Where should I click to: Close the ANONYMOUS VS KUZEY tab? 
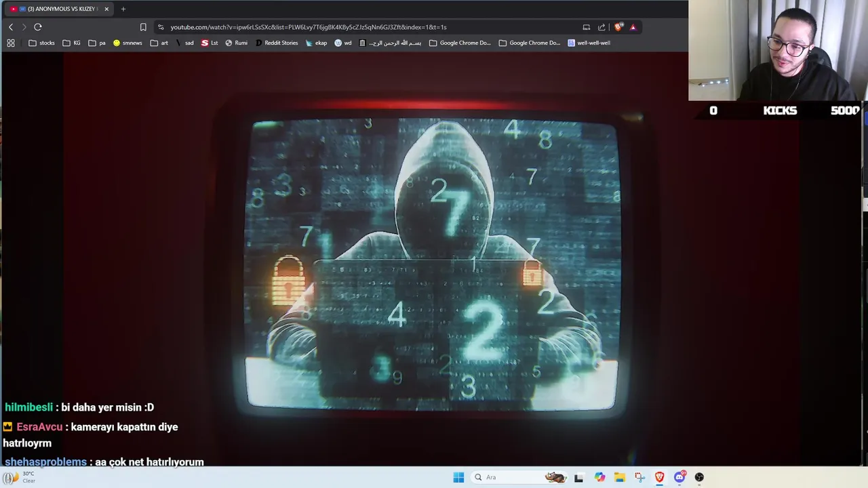[106, 9]
